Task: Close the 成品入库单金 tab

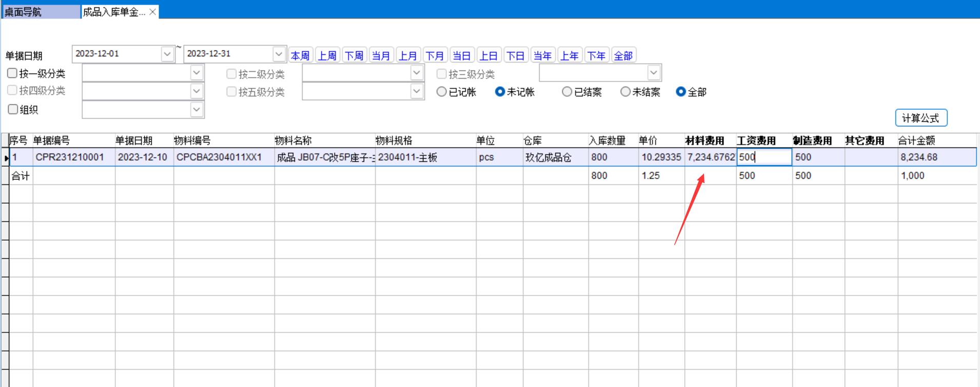Action: [152, 12]
